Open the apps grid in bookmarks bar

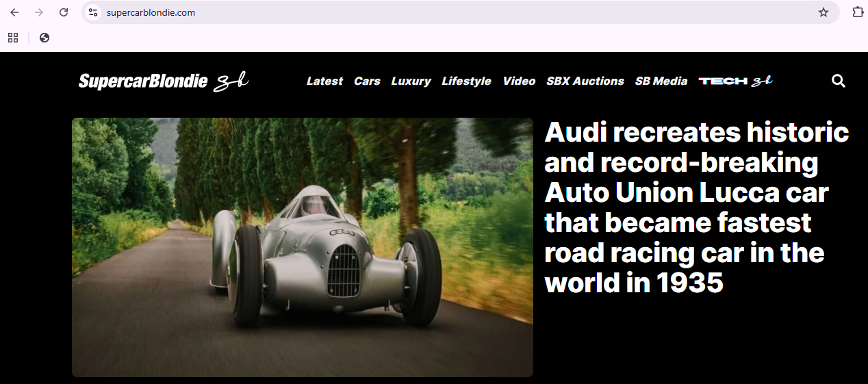[13, 38]
